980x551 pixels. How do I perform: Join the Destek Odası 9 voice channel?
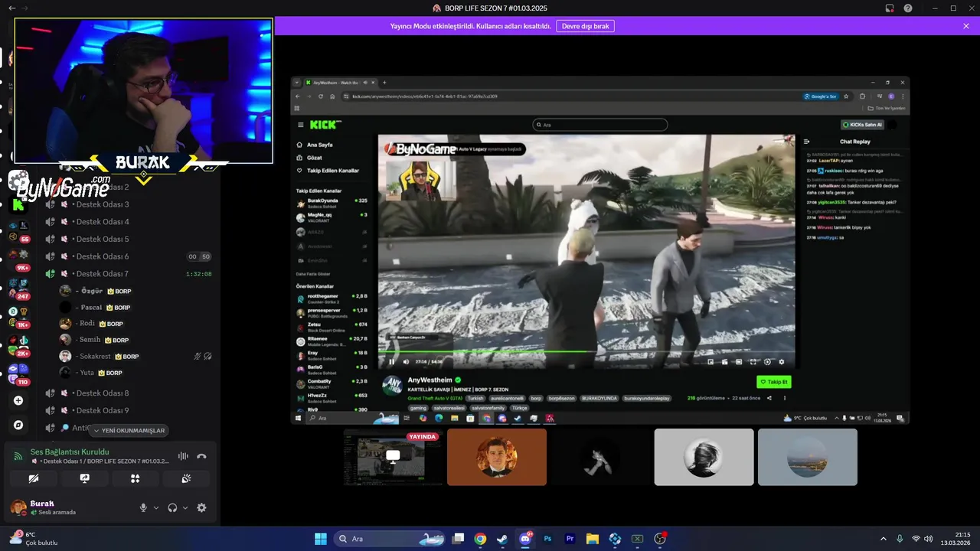point(128,410)
